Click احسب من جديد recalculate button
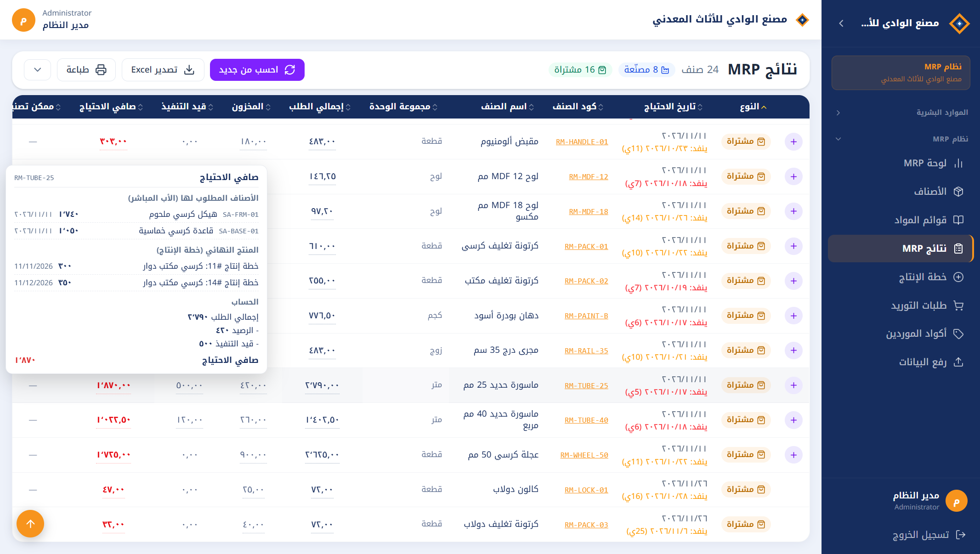 (x=257, y=70)
